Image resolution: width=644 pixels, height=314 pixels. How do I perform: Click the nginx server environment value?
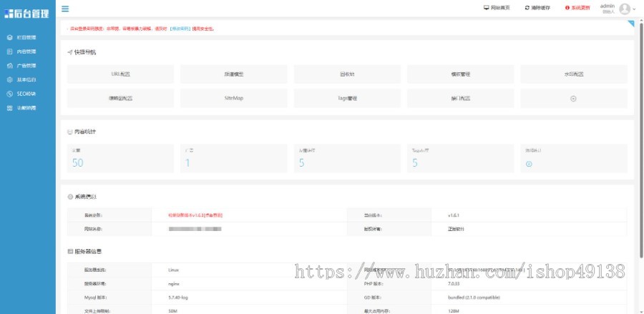click(x=174, y=284)
